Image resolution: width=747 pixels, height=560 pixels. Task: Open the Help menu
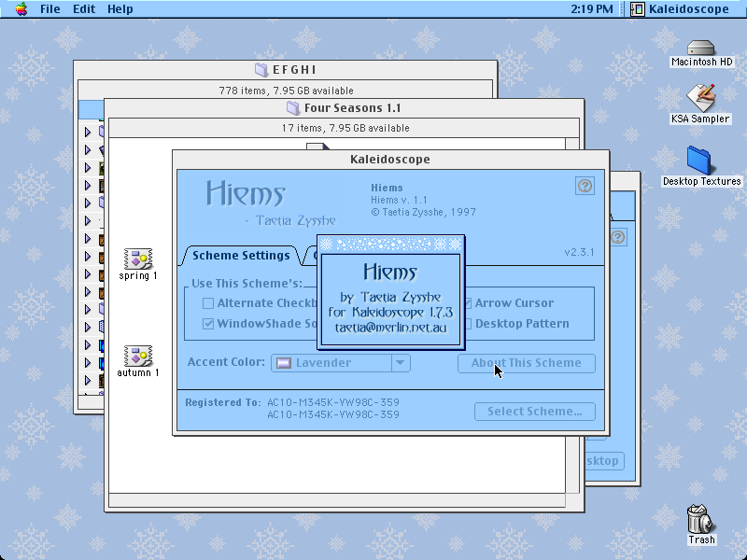[x=120, y=9]
